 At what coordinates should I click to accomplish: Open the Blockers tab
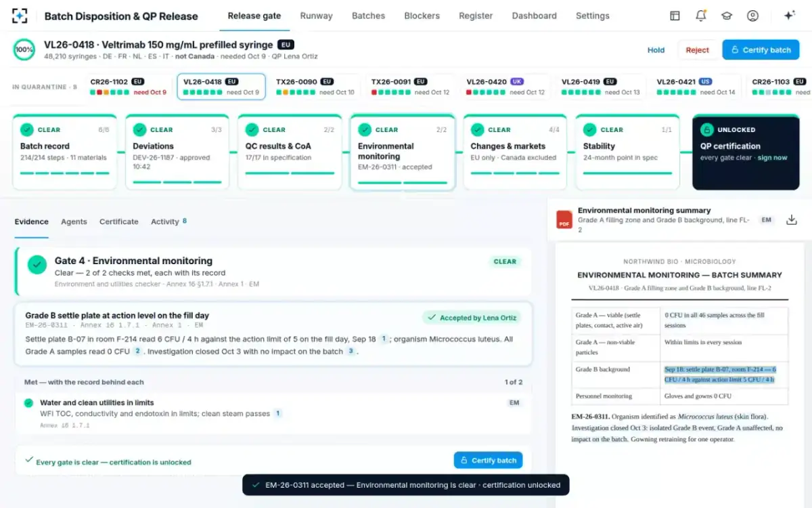(x=422, y=16)
